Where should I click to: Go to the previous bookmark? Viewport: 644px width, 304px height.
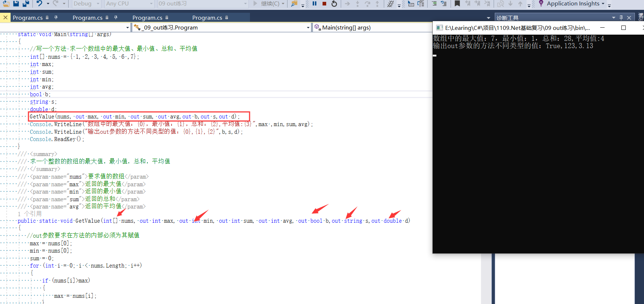point(468,4)
